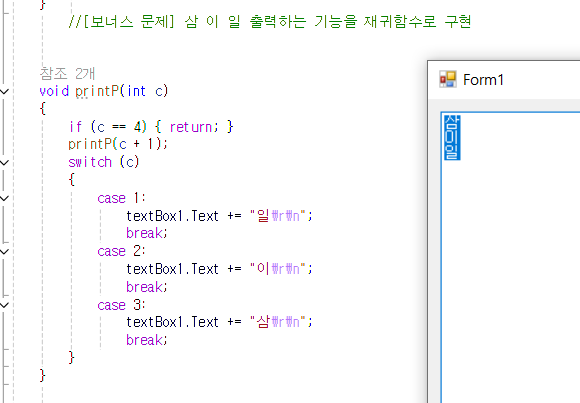
Task: Click the selected '일' line in Form1
Action: (452, 152)
